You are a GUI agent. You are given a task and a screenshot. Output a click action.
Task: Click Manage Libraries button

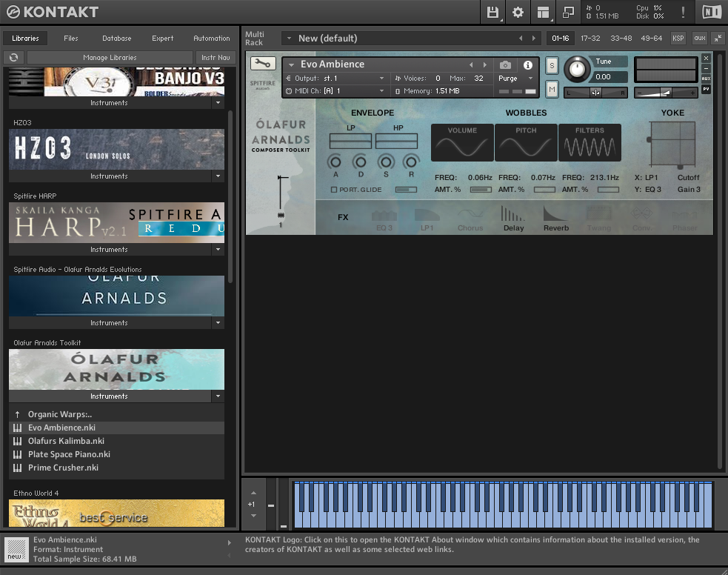(x=110, y=57)
